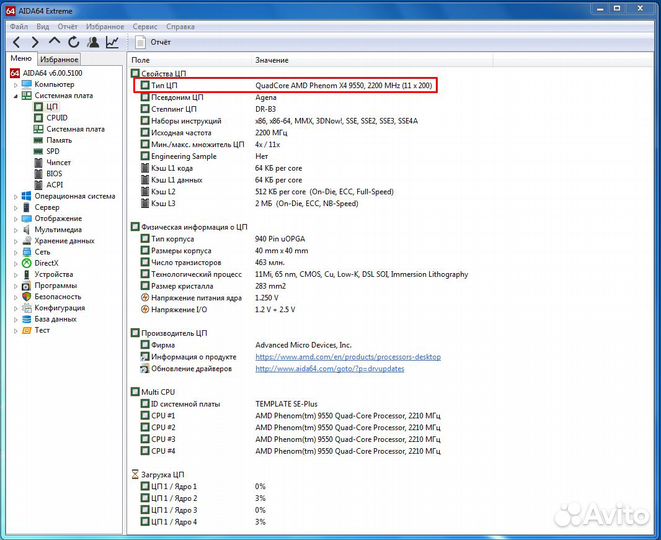This screenshot has height=540, width=661.
Task: Select the Память memory icon
Action: [x=38, y=140]
